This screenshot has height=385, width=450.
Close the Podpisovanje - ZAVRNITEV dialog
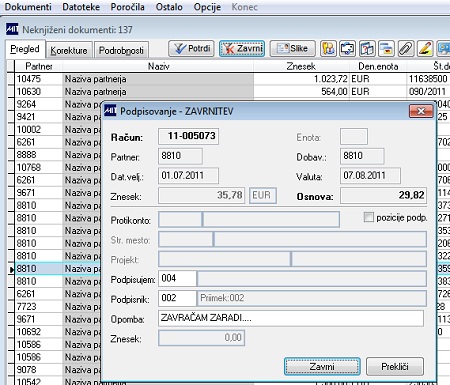[x=421, y=111]
